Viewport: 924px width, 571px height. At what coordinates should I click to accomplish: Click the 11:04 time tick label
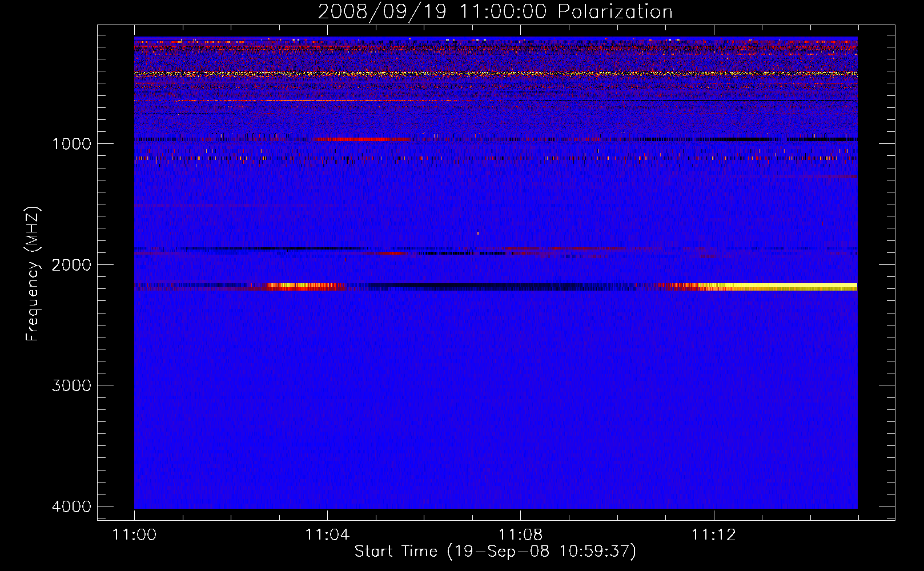click(x=327, y=534)
